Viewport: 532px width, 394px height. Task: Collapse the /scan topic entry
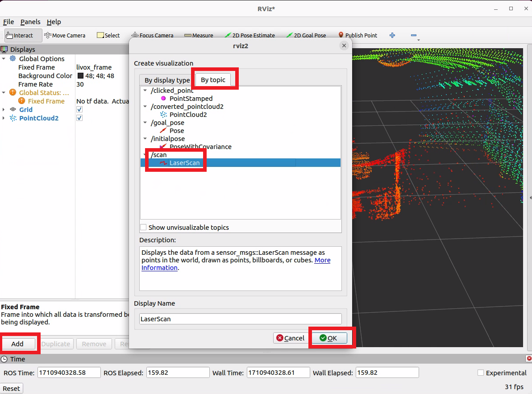(145, 155)
